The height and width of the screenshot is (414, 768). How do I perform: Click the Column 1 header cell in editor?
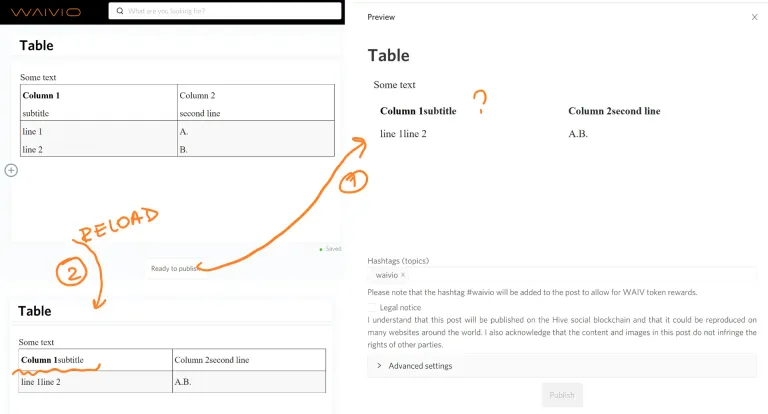pos(98,103)
